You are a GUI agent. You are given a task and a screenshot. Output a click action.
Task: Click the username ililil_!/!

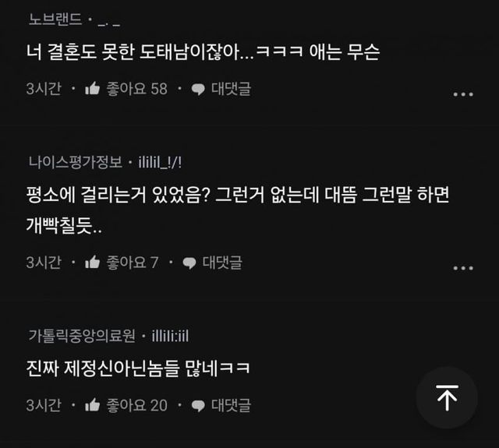160,163
